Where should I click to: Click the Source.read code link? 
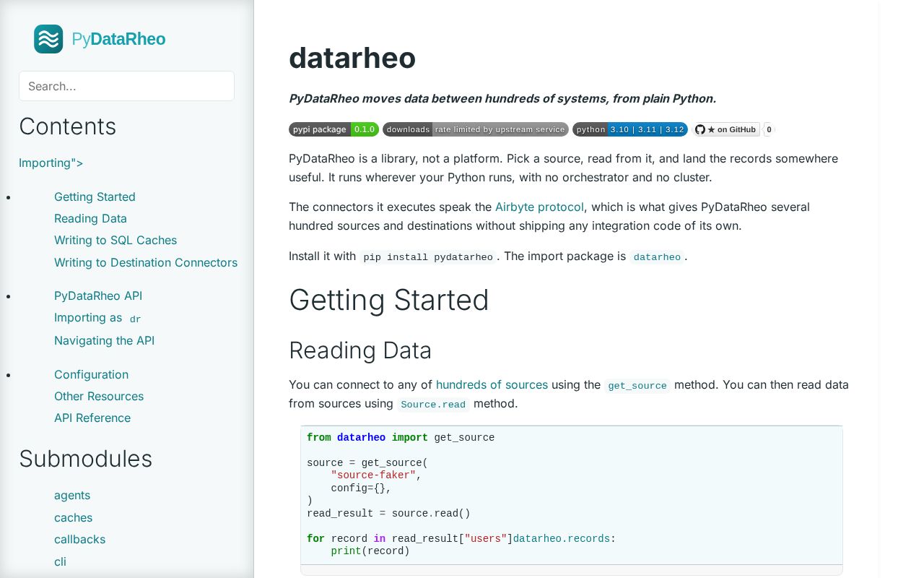(x=433, y=404)
